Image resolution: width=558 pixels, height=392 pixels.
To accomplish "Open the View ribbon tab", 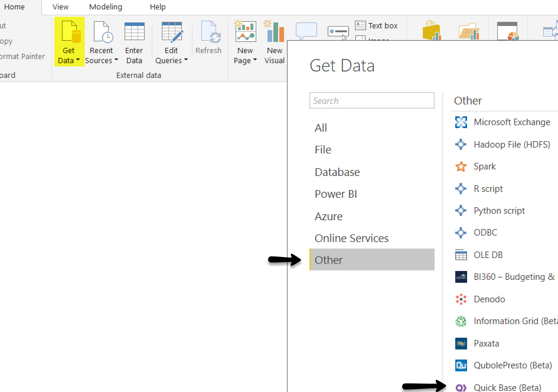I will (x=61, y=7).
